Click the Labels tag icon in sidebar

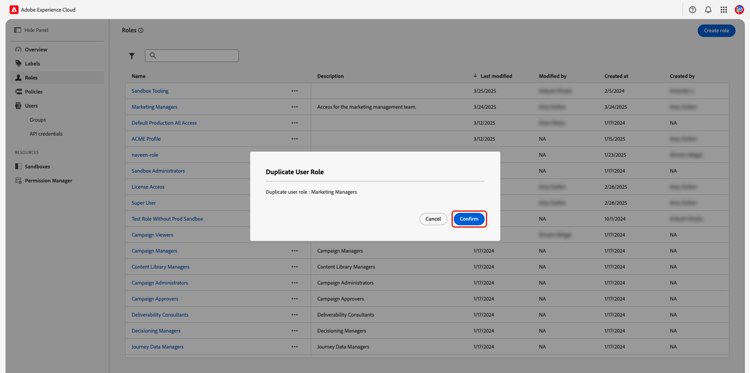pyautogui.click(x=18, y=64)
